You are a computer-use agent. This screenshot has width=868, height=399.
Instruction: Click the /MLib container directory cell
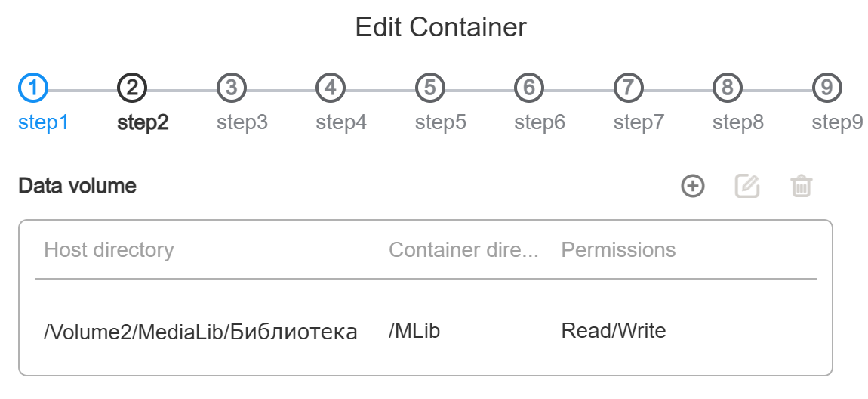coord(414,331)
